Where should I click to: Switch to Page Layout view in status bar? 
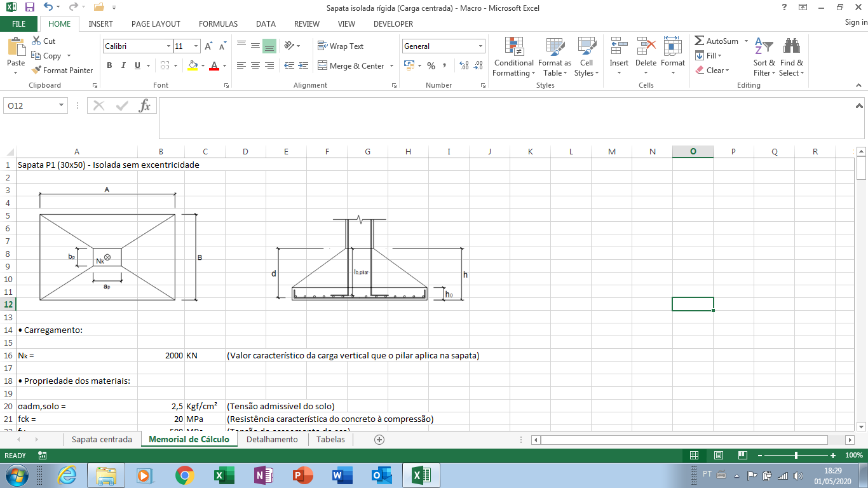click(x=719, y=456)
